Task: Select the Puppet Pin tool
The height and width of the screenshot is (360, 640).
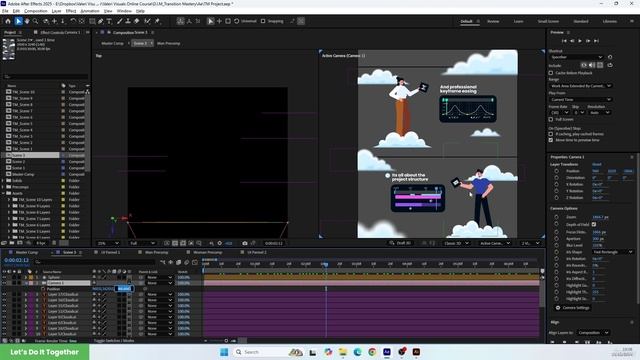Action: (x=157, y=21)
